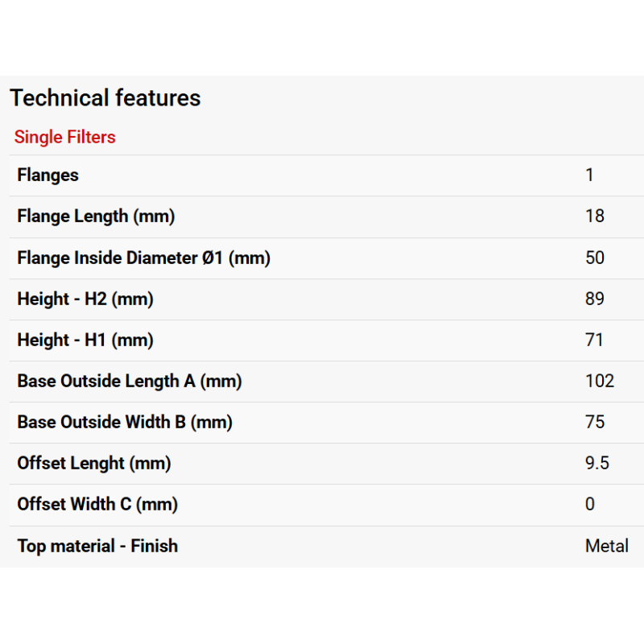The image size is (644, 644).
Task: Click the Flanges value 1
Action: 589,175
